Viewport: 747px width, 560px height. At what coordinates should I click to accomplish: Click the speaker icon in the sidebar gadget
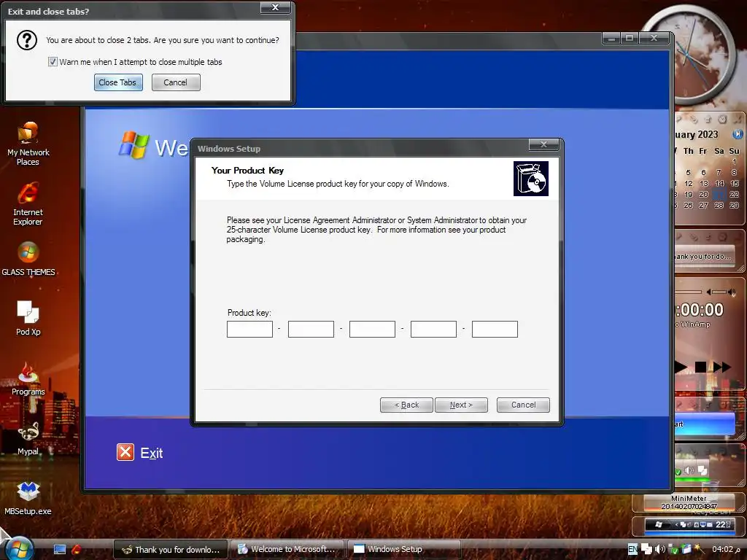689,470
